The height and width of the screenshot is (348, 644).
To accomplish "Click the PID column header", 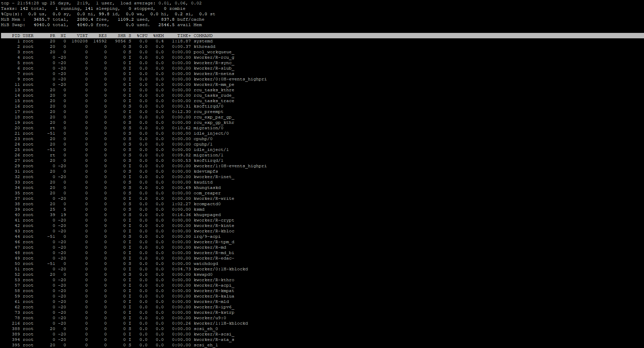I will [16, 36].
